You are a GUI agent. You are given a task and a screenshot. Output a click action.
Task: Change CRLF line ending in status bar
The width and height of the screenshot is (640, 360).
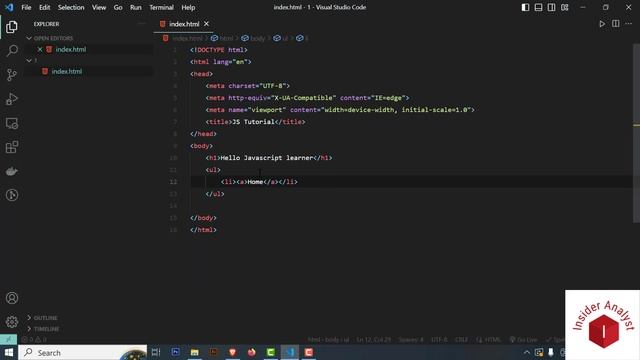(x=461, y=340)
